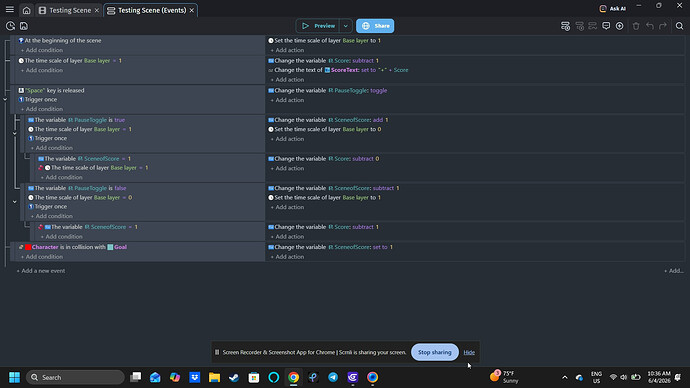This screenshot has height=388, width=690.
Task: Redo the last change
Action: click(x=663, y=26)
